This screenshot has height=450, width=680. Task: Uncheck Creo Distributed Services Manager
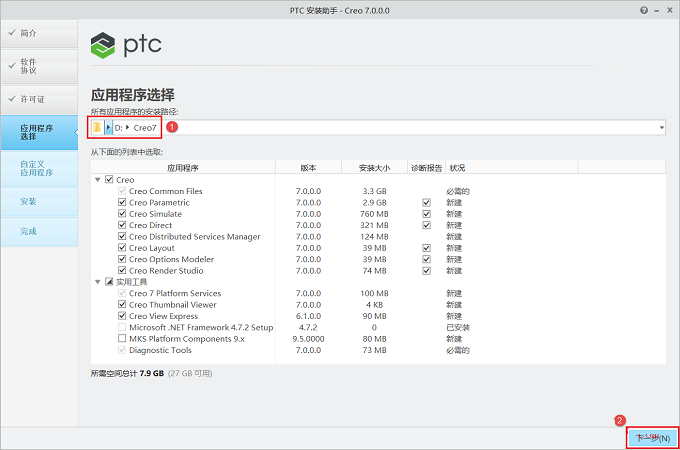(122, 236)
